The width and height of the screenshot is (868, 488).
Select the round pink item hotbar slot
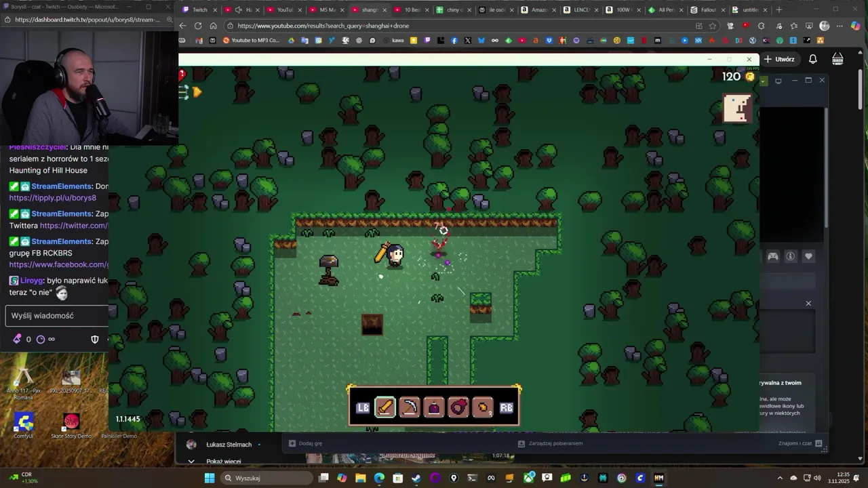(458, 407)
